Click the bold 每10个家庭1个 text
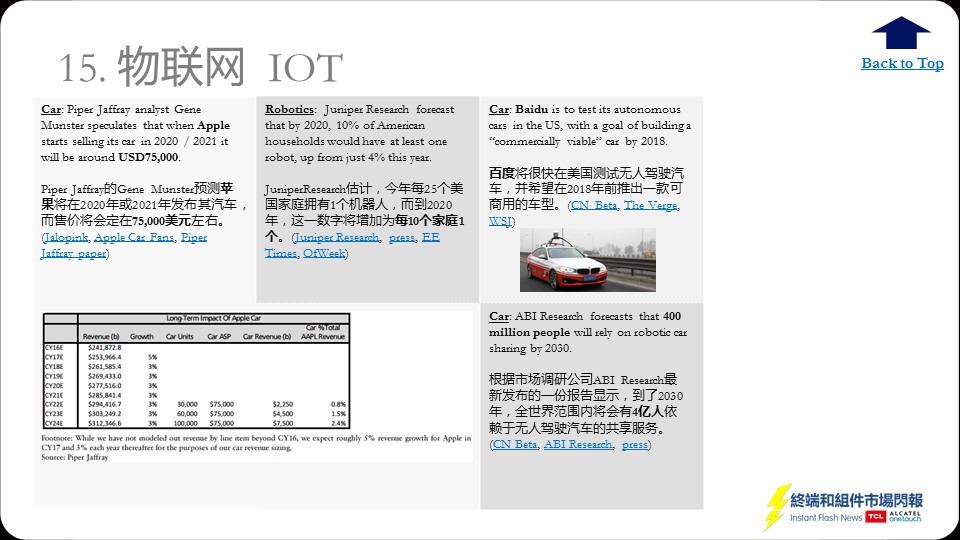960x540 pixels. click(x=364, y=228)
